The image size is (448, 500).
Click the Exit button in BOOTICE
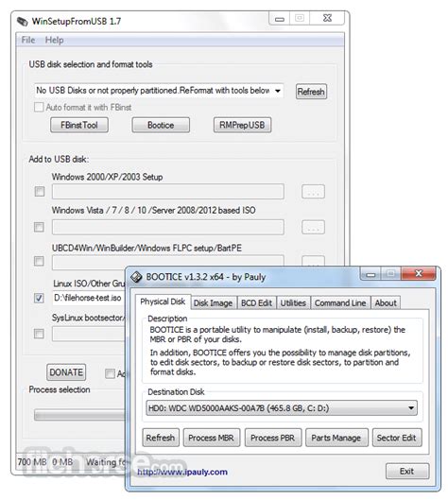pos(407,472)
